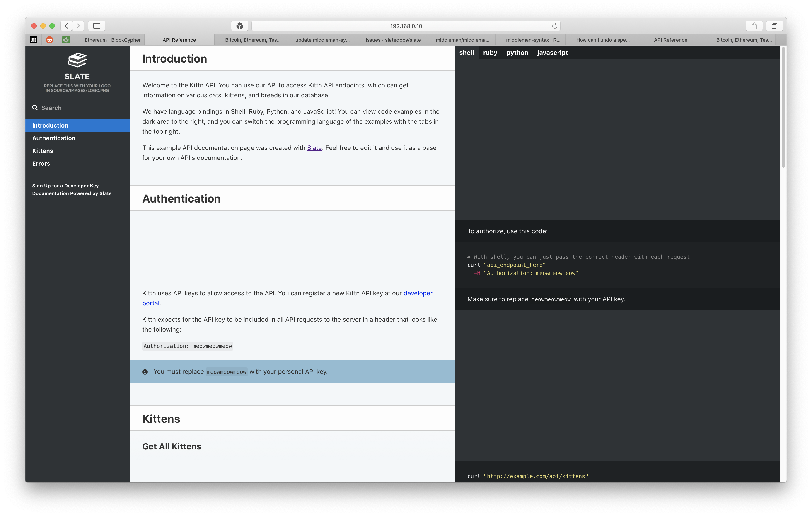812x516 pixels.
Task: Open the pinned Reddit tab
Action: tap(50, 40)
